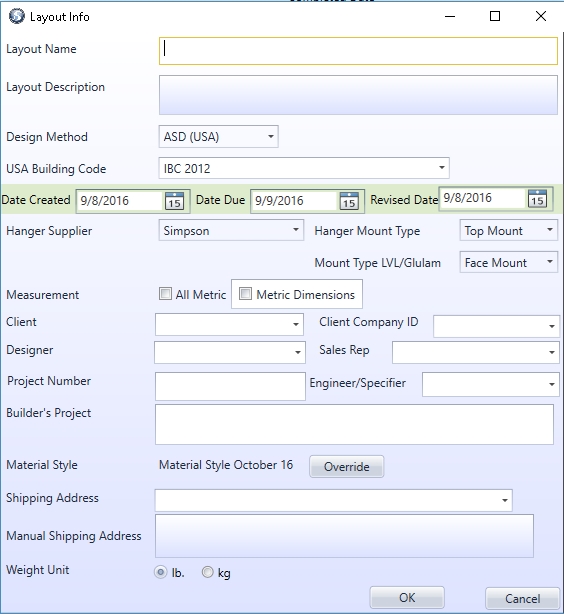Expand the Design Method dropdown
This screenshot has width=564, height=614.
[x=219, y=137]
